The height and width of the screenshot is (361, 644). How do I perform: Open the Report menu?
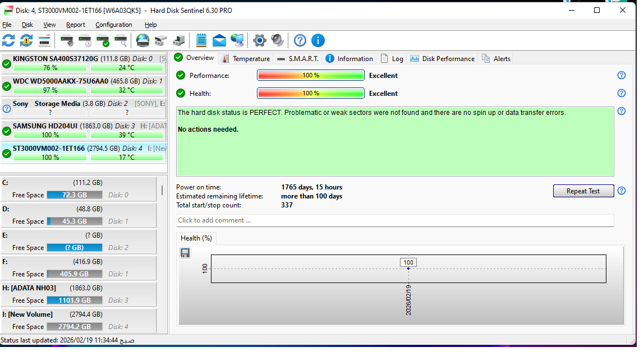tap(76, 25)
